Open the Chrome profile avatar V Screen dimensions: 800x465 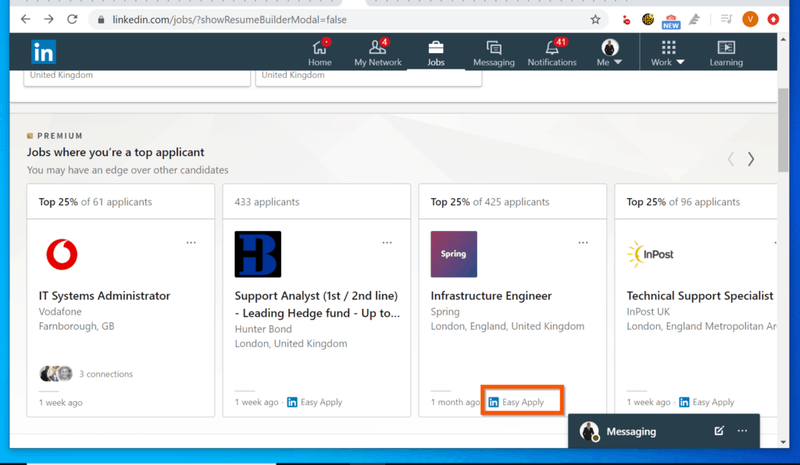(x=750, y=19)
